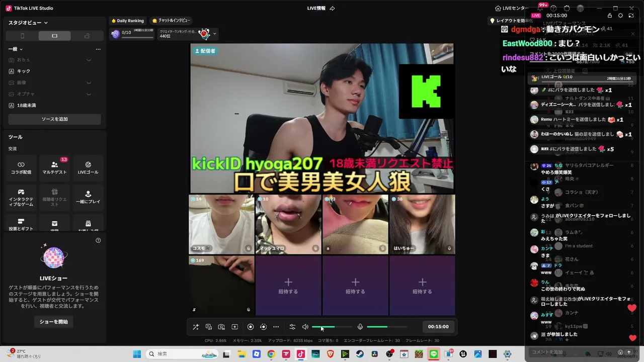Adjust the speaker volume slider
Viewport: 644px width, 362px height.
pyautogui.click(x=332, y=327)
